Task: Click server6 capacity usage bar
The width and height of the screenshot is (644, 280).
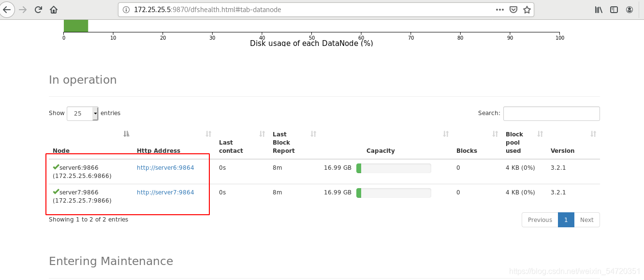Action: (x=394, y=168)
